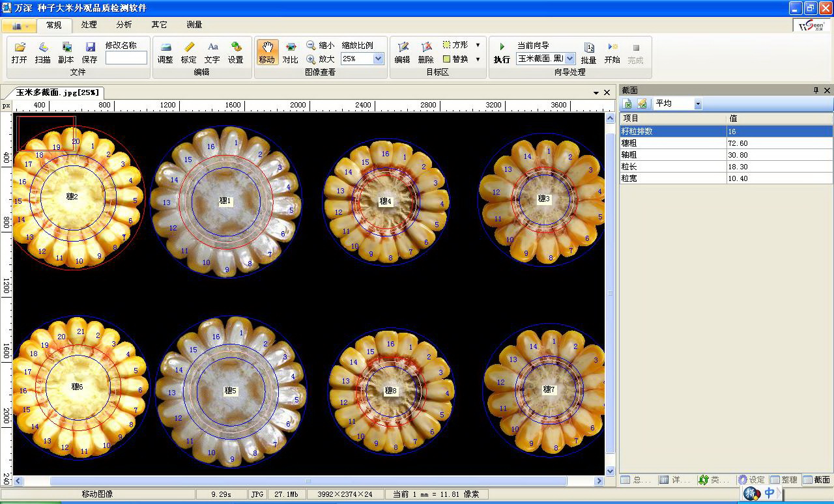
Task: Click the 放大 (Zoom in) magnifier
Action: click(x=311, y=59)
